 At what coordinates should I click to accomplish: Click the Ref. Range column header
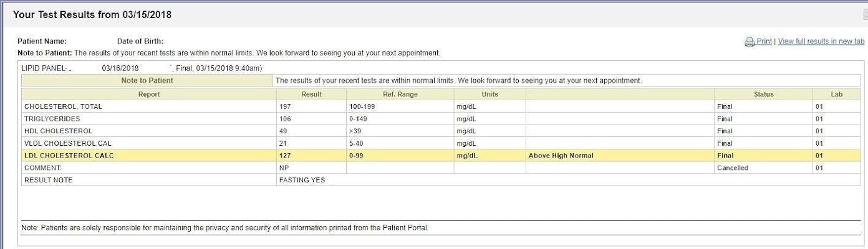[400, 95]
